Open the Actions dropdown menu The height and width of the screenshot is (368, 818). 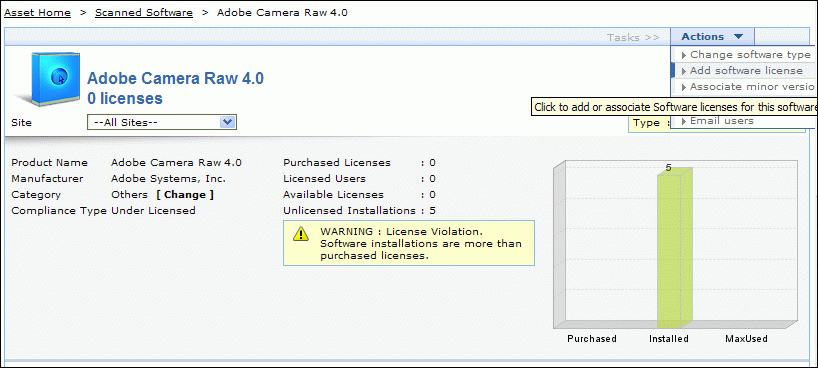coord(712,37)
